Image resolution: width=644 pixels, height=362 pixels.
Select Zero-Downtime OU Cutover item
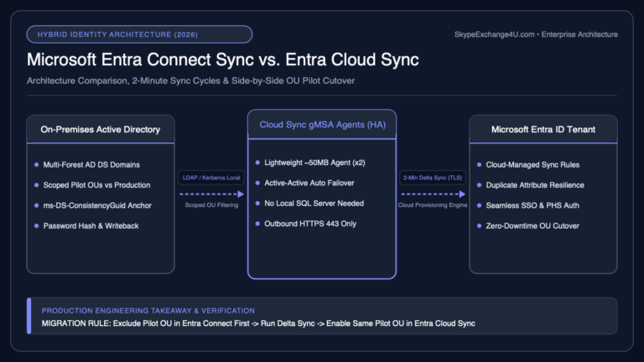[532, 225]
